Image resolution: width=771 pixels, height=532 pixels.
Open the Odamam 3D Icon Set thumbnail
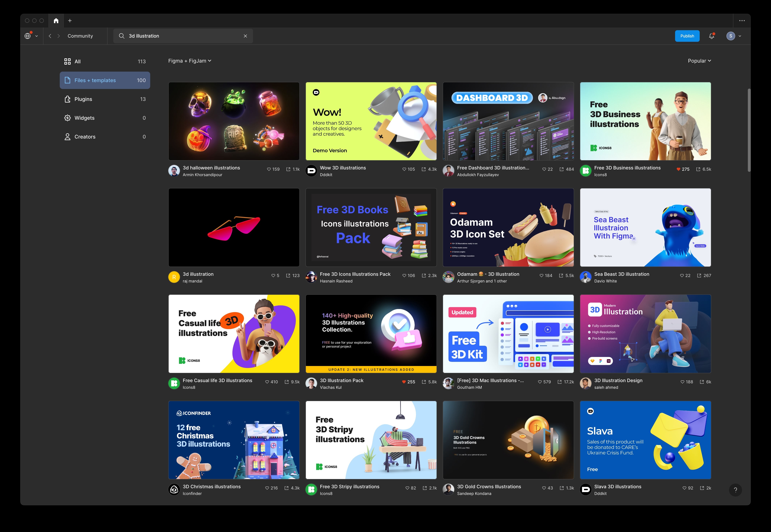(x=508, y=227)
